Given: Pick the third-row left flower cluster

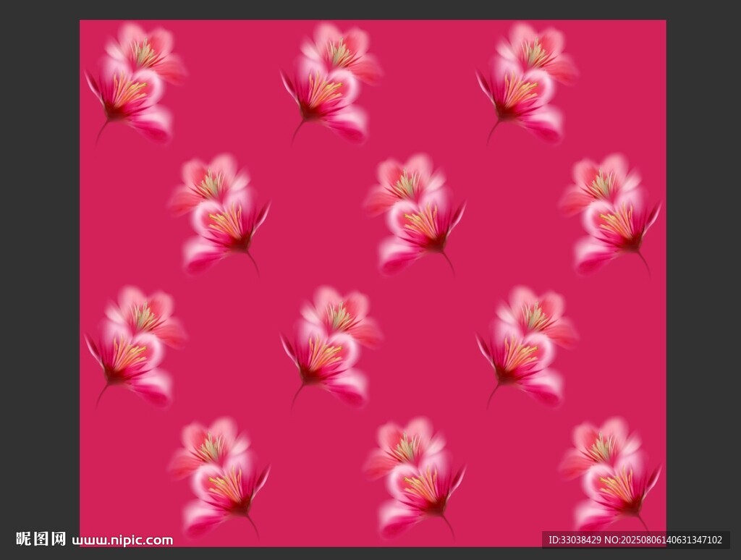Looking at the screenshot, I should pos(135,347).
